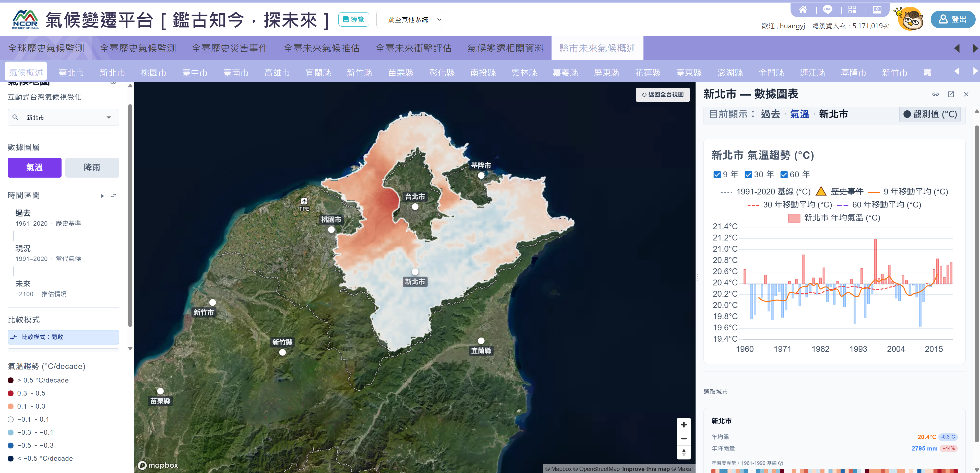Reset map bearing with compass button
980x473 pixels.
click(x=684, y=453)
